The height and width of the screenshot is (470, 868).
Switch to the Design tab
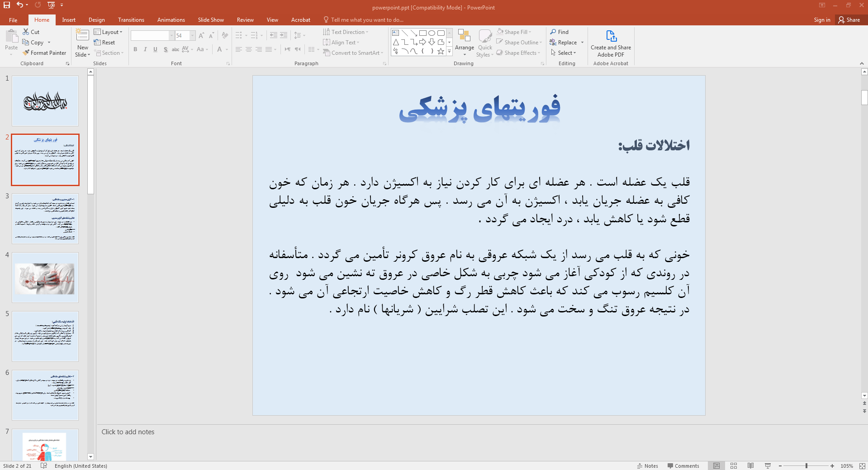point(97,20)
